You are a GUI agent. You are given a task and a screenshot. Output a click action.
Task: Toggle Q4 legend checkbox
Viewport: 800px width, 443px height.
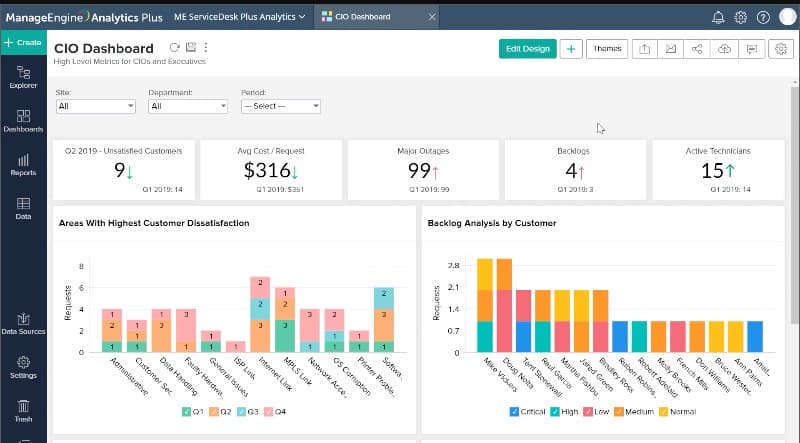coord(269,411)
